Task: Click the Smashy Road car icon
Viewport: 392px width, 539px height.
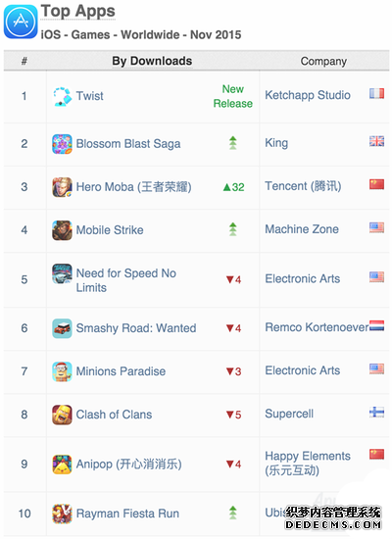Action: click(x=63, y=328)
